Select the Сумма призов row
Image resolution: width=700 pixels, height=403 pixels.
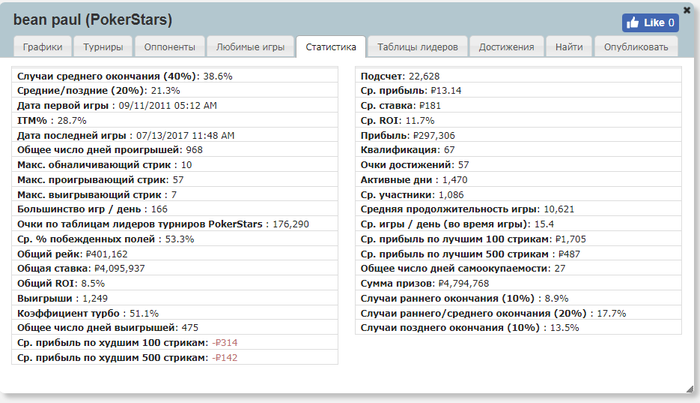[x=518, y=283]
